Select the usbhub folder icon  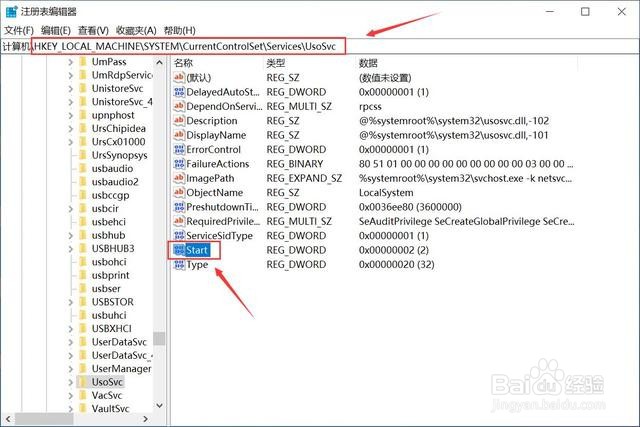point(83,235)
